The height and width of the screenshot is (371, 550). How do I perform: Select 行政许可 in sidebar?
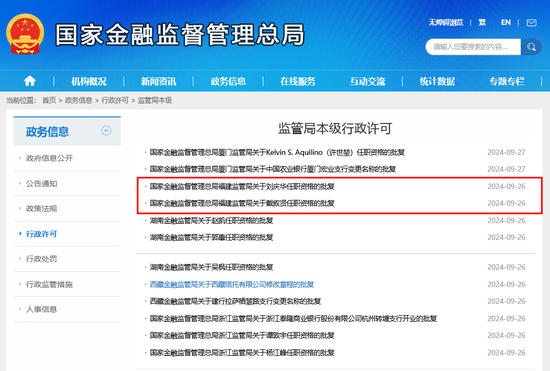pyautogui.click(x=41, y=234)
